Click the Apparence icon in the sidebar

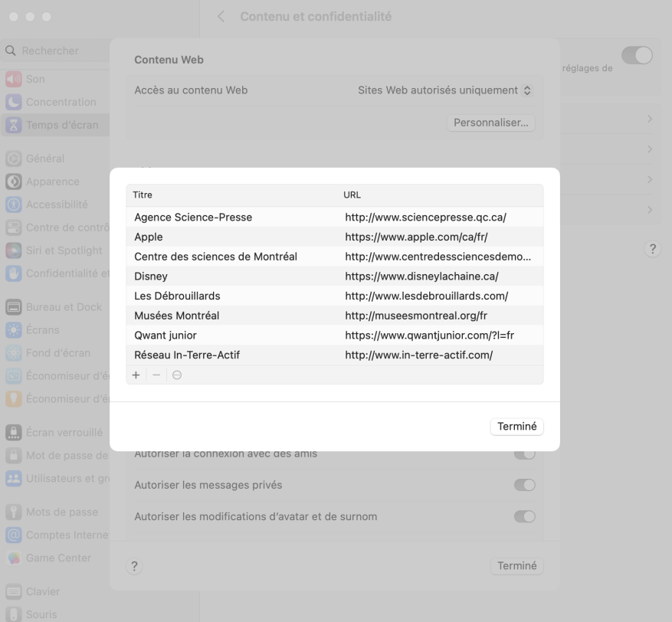[x=14, y=182]
